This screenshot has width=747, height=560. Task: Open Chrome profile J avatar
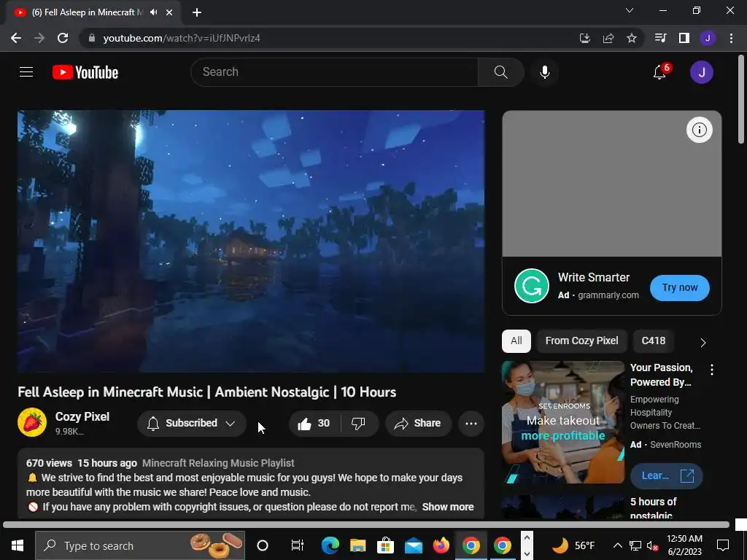708,38
